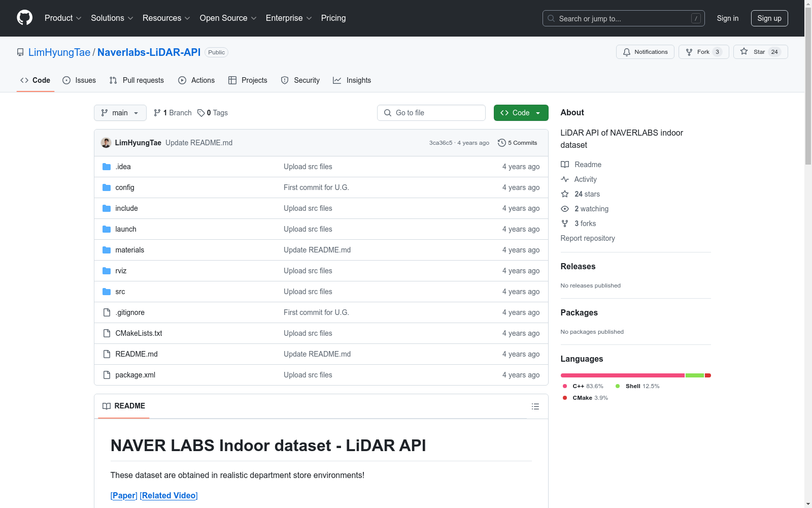Toggle the README outline panel
The width and height of the screenshot is (812, 508).
click(535, 406)
